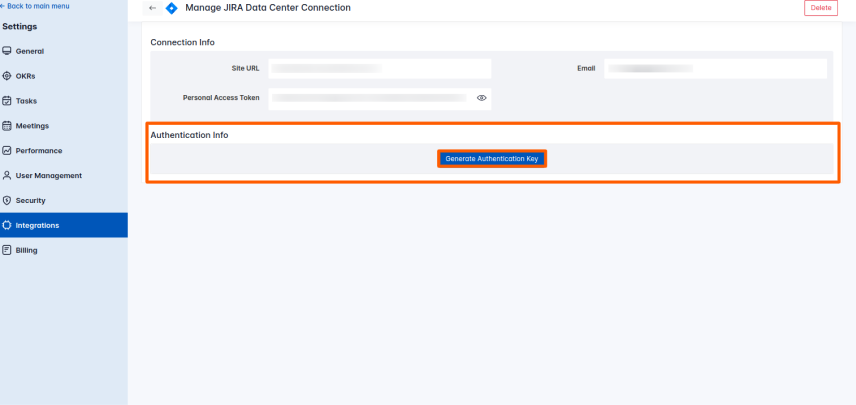Click the General monitor icon in sidebar

(x=7, y=51)
